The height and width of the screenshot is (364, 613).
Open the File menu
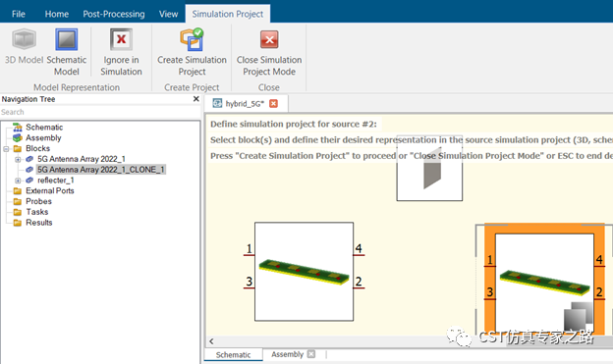[x=19, y=14]
